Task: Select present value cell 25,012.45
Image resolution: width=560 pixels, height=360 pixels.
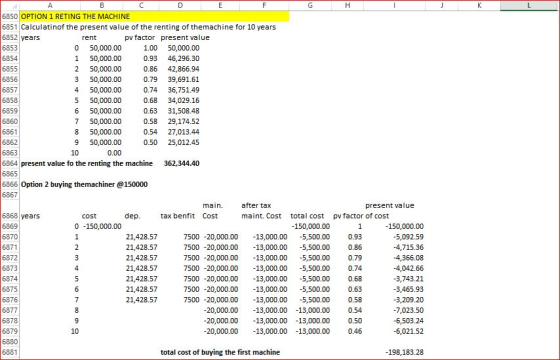Action: tap(183, 142)
